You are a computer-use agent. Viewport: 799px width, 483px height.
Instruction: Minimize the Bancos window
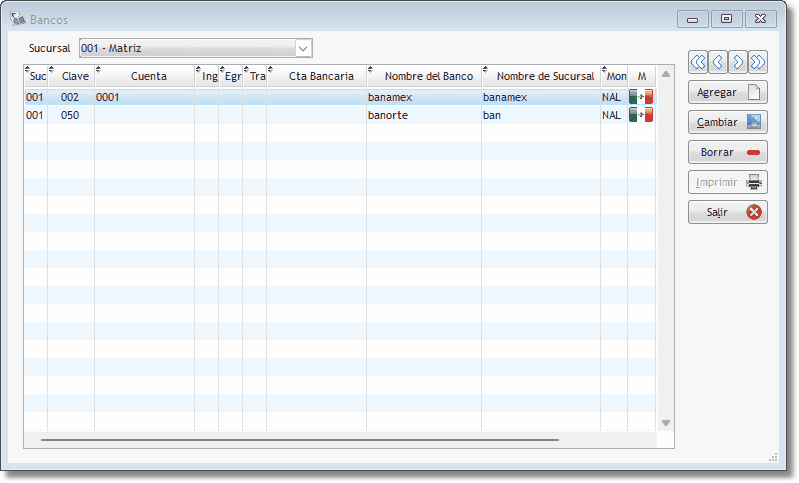693,19
